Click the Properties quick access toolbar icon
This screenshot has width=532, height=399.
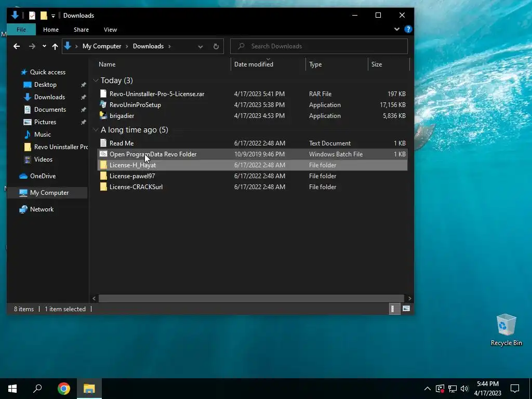click(32, 16)
